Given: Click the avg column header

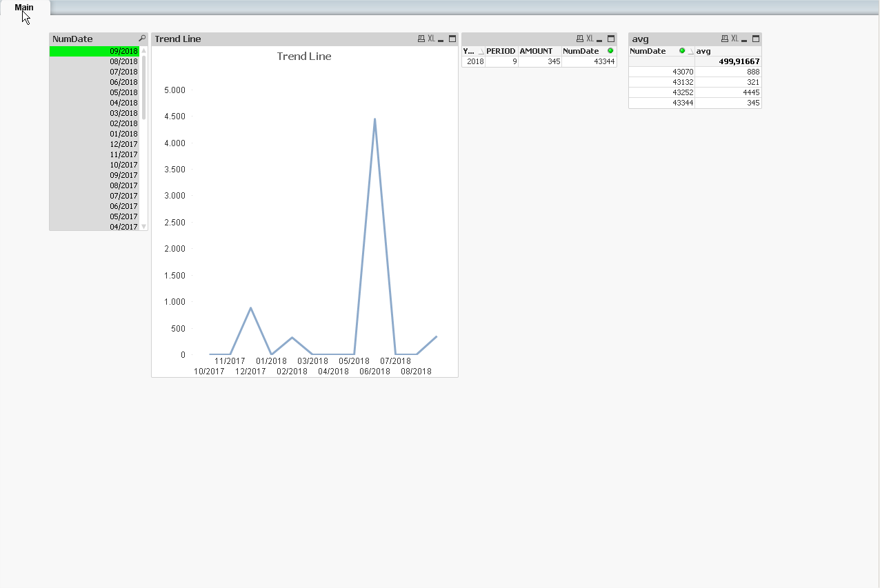Looking at the screenshot, I should click(728, 51).
